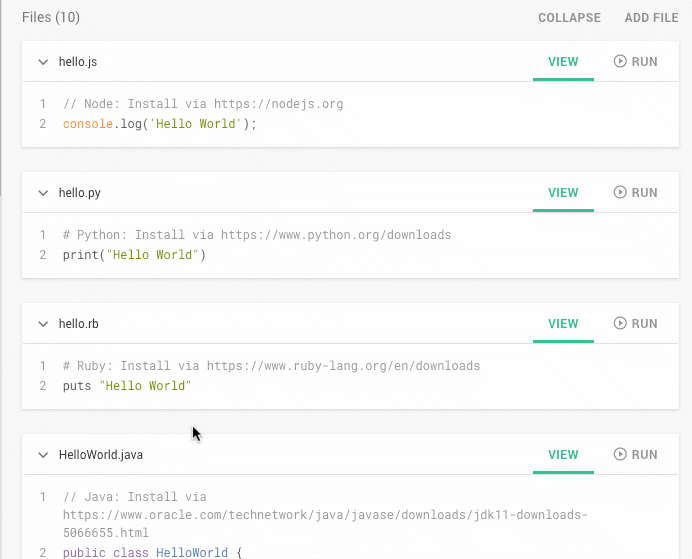Viewport: 692px width, 559px height.
Task: Click the console.log('Hello World'); code line
Action: (159, 124)
